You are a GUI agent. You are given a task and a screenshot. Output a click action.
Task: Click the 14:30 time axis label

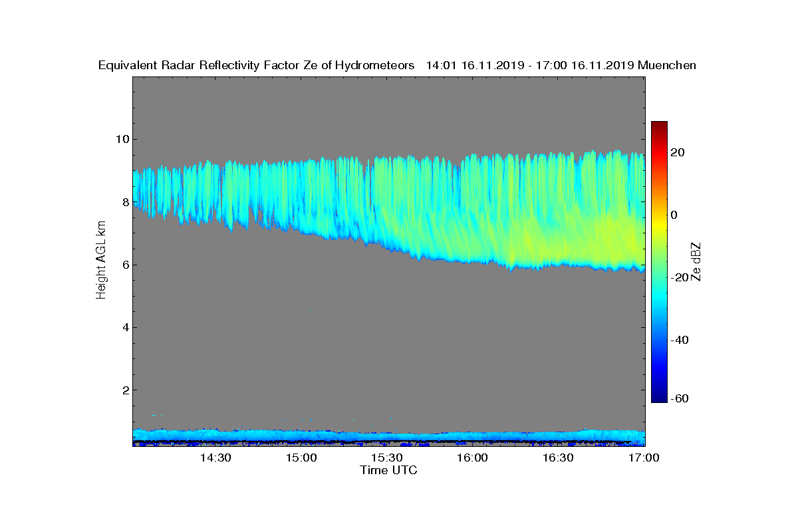(x=215, y=458)
